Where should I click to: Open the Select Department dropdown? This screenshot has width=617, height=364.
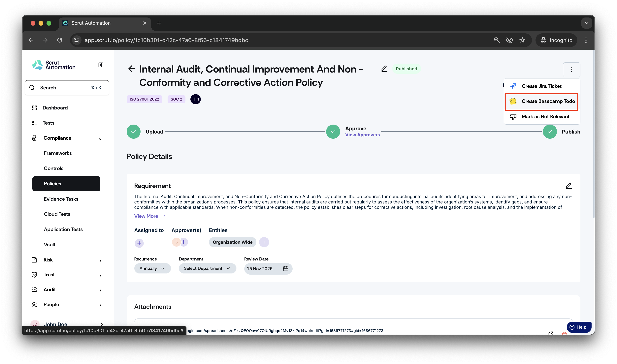207,268
